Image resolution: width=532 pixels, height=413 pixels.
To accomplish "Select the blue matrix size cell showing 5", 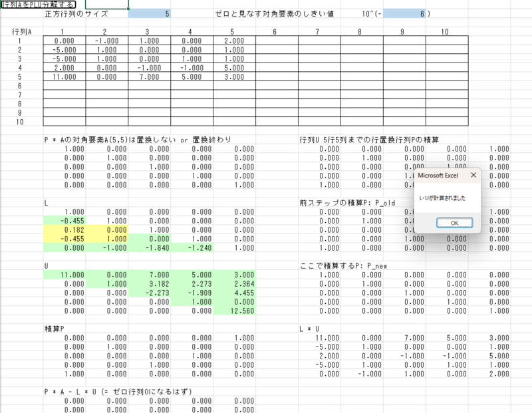I will [x=149, y=13].
